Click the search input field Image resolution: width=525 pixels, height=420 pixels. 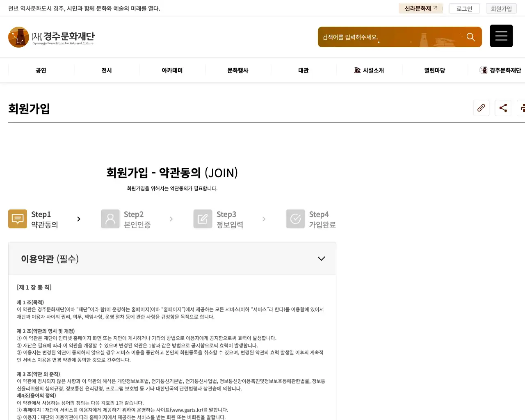click(x=390, y=37)
